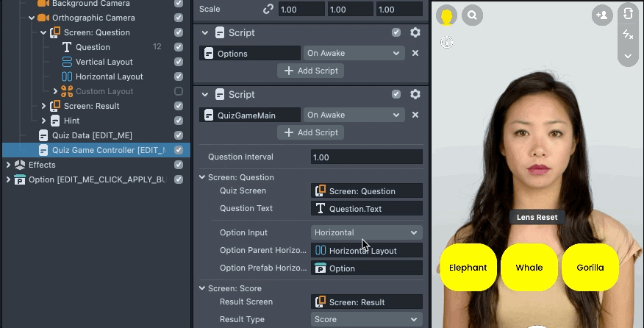The height and width of the screenshot is (328, 644).
Task: Flip the camera using the rotate icon
Action: (x=628, y=14)
